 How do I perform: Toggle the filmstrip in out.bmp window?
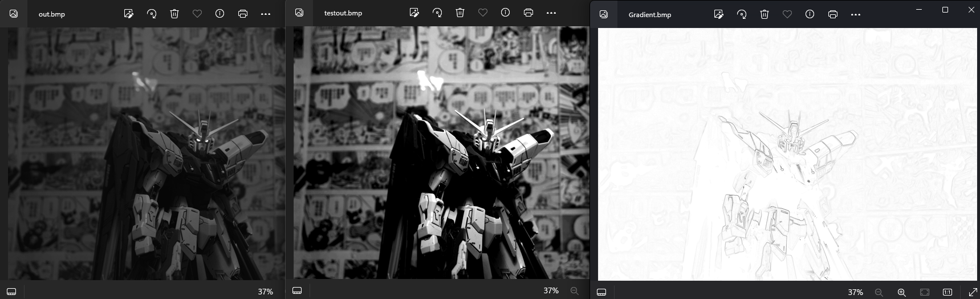pyautogui.click(x=11, y=291)
